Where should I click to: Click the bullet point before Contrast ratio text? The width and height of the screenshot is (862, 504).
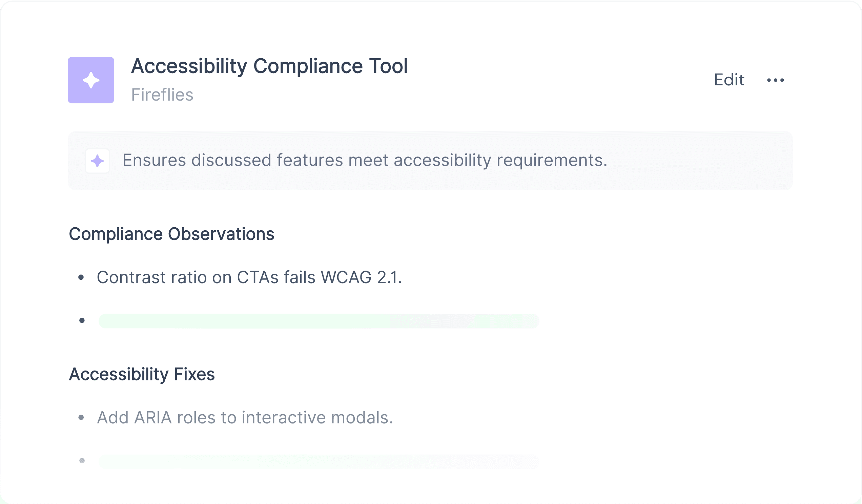pyautogui.click(x=81, y=277)
